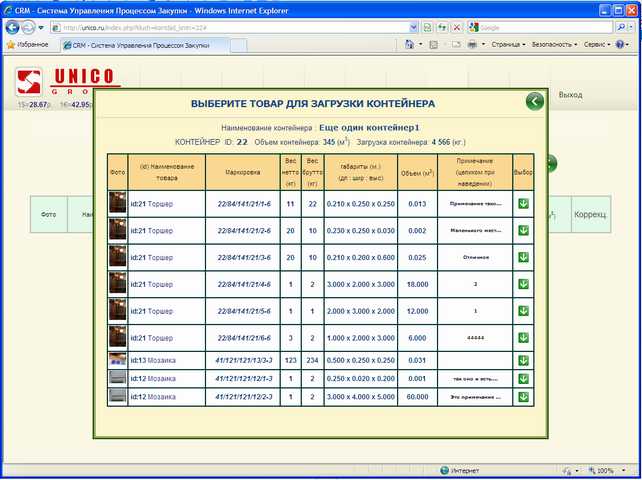Click the UNICO logo icon
Screen dimensions: 642x480
29,82
